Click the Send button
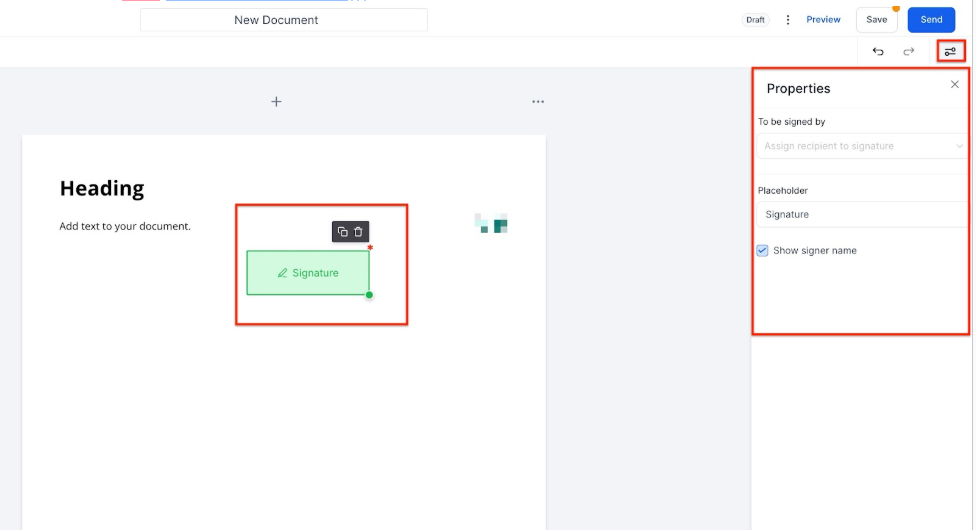 tap(931, 20)
